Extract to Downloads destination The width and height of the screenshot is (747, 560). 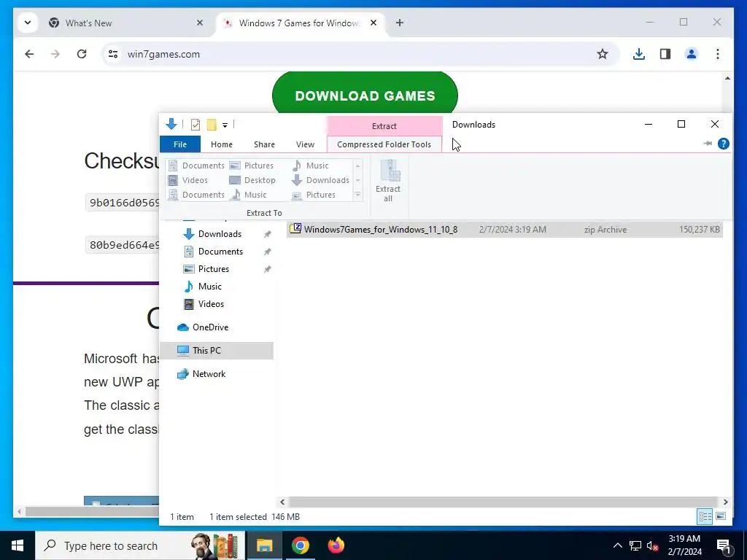(x=320, y=180)
